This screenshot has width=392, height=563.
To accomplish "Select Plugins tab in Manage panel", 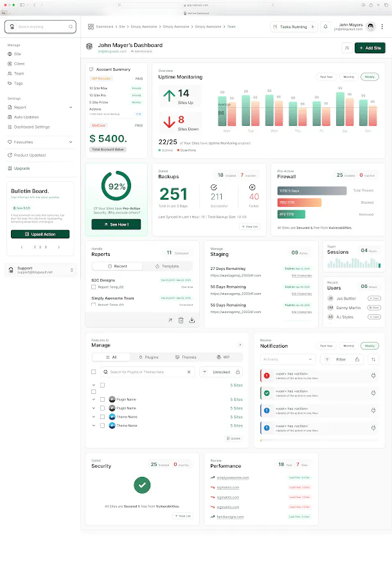I will coord(148,357).
